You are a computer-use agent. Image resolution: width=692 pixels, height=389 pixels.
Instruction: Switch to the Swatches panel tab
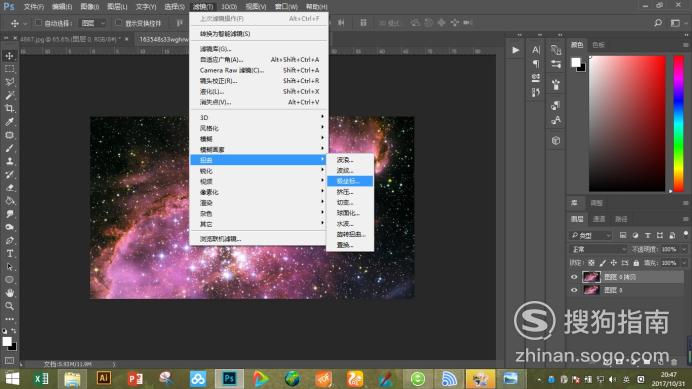pos(598,45)
